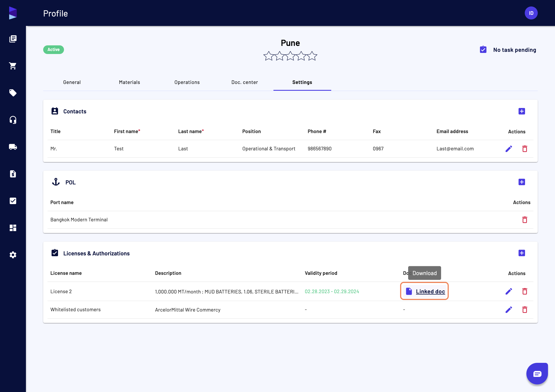Rate Pune with the first star

269,56
